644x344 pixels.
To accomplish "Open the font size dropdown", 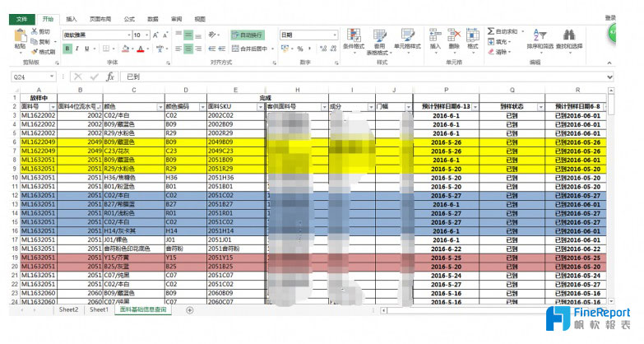I will (x=147, y=35).
